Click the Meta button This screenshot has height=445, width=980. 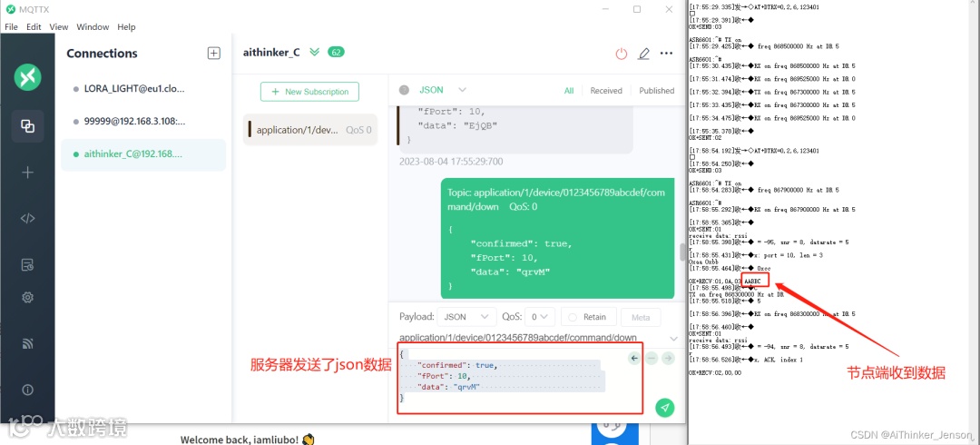click(x=641, y=317)
